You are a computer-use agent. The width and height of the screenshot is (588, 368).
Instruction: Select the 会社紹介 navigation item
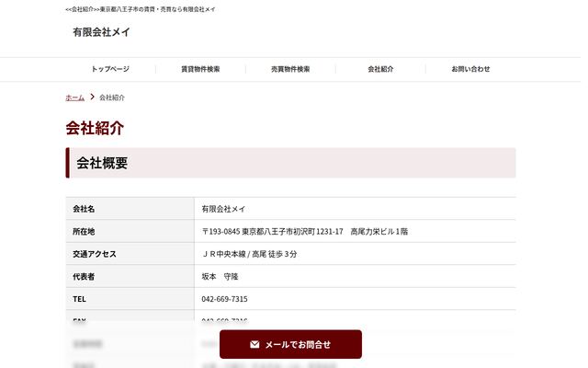coord(380,69)
